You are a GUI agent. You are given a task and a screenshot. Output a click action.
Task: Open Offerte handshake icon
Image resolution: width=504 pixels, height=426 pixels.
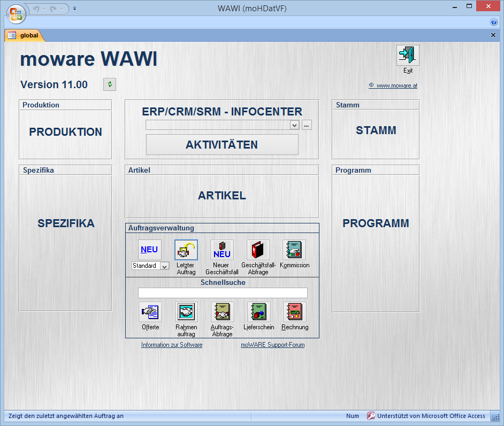click(150, 312)
